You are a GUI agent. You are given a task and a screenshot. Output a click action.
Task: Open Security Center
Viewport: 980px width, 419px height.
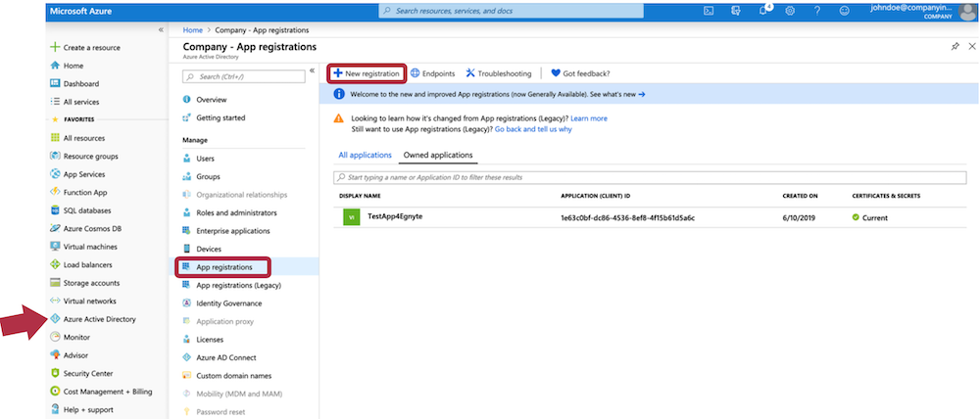click(81, 373)
